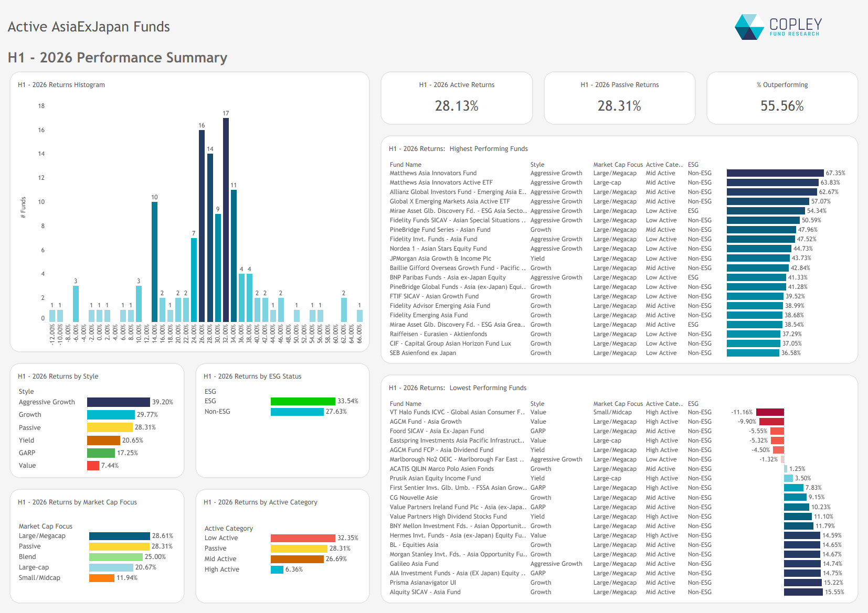This screenshot has height=613, width=868.
Task: Click the Large/Megacap 28.61% market cap bar
Action: point(120,536)
